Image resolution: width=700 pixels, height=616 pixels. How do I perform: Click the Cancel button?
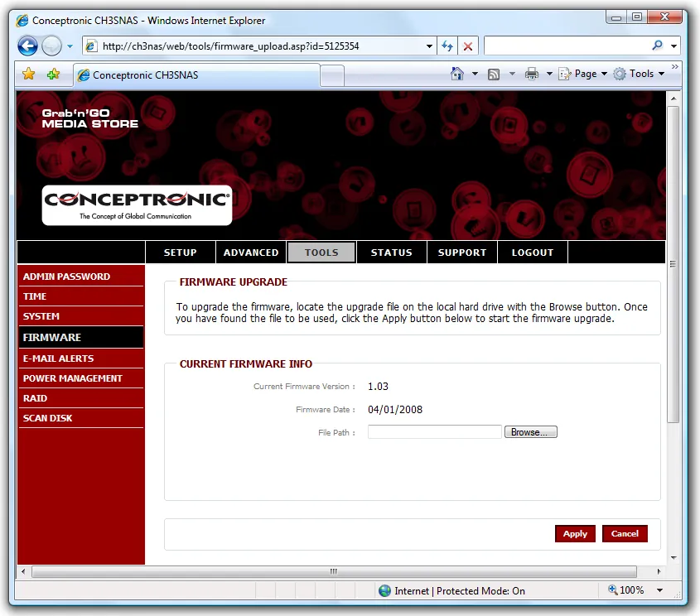(625, 533)
